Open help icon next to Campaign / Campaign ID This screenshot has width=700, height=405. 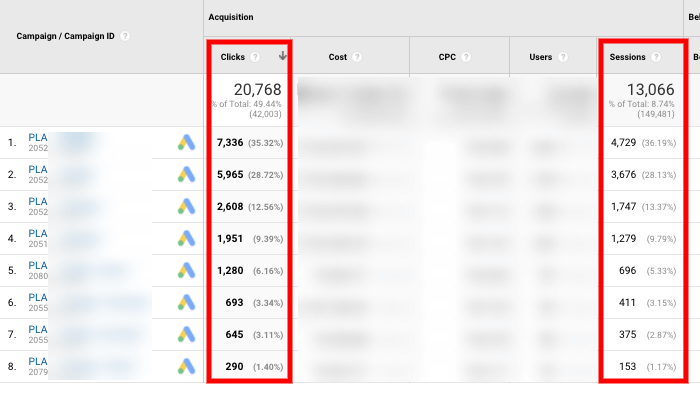(125, 36)
